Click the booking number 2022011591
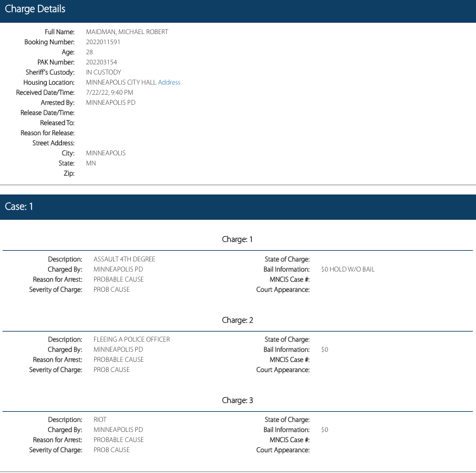Image resolution: width=476 pixels, height=473 pixels. click(x=103, y=42)
